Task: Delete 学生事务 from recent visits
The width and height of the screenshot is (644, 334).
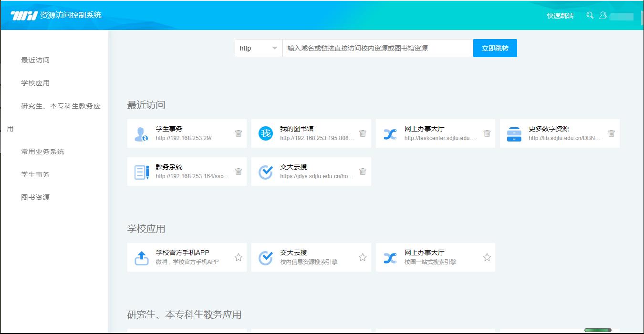Action: coord(239,133)
